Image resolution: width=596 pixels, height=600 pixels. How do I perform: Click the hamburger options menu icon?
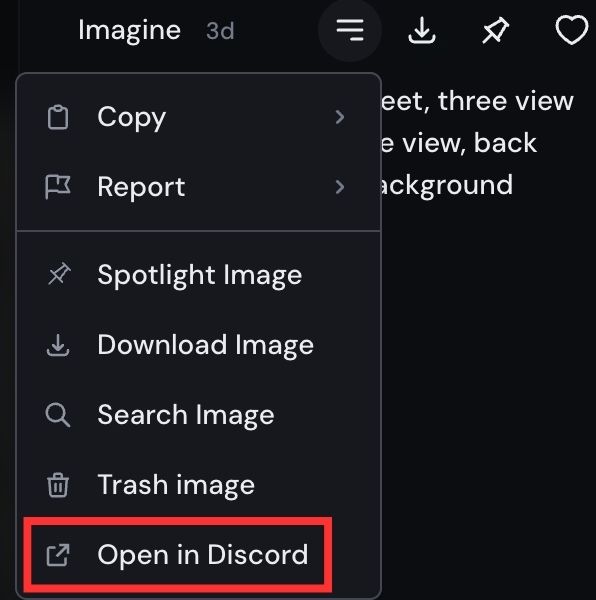pyautogui.click(x=350, y=30)
